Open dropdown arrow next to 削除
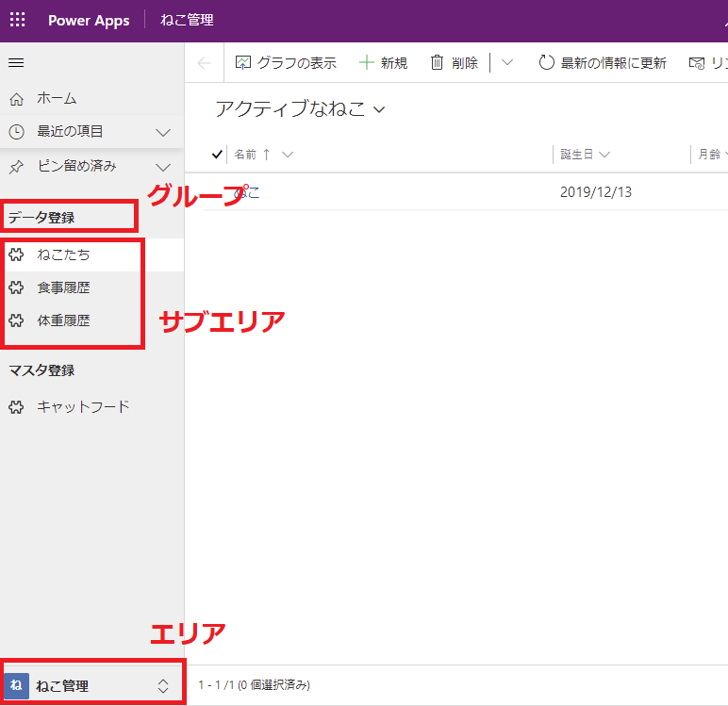Viewport: 728px width, 706px height. 507,63
